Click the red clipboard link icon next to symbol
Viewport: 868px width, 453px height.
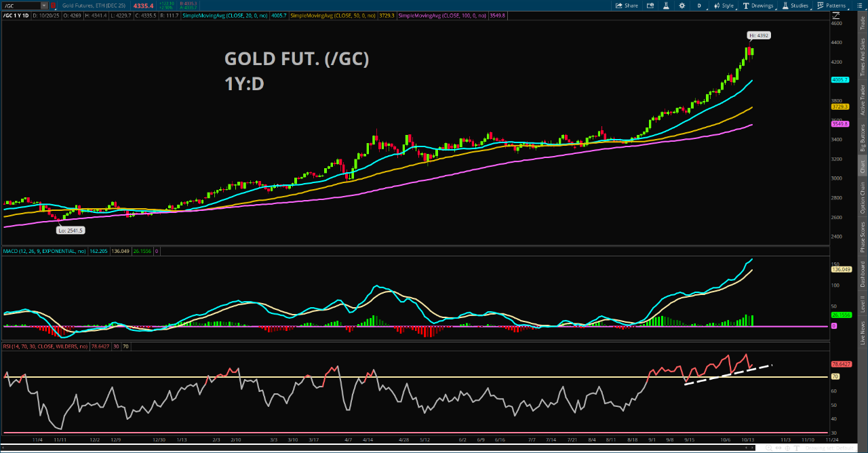[53, 5]
